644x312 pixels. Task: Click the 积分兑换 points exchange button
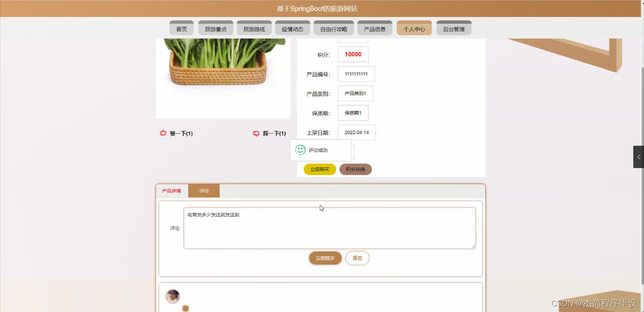[355, 169]
